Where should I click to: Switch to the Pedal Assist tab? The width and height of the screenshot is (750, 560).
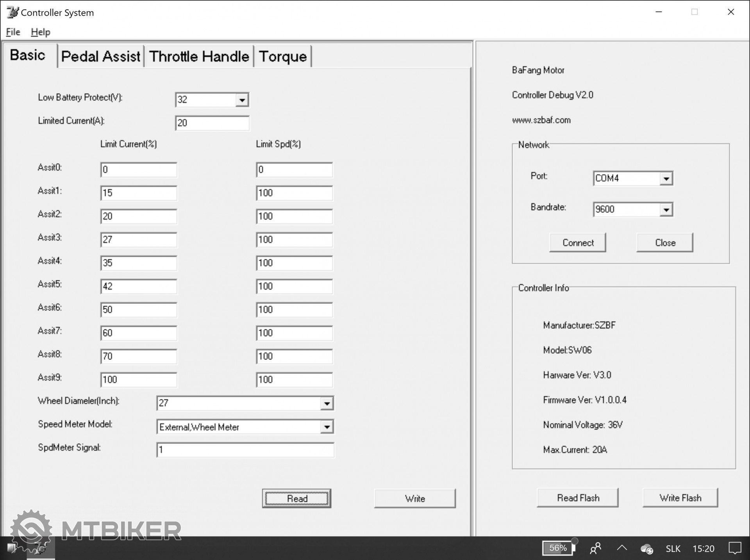pos(101,57)
